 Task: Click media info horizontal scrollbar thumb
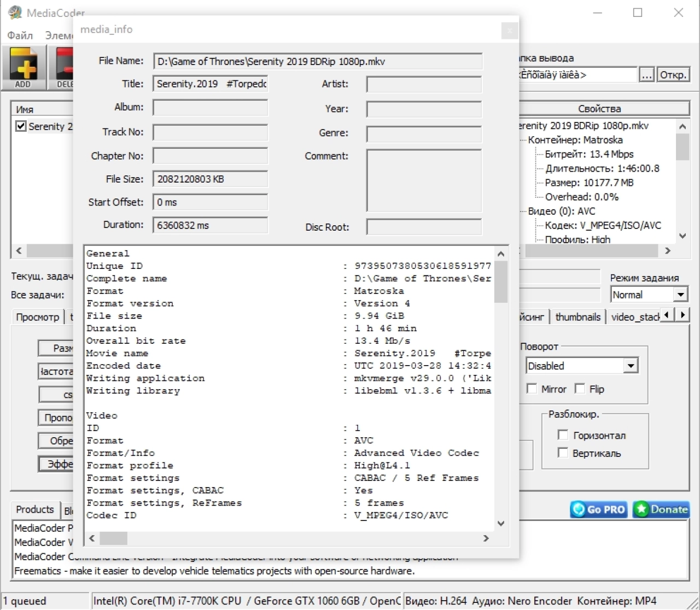(x=113, y=538)
